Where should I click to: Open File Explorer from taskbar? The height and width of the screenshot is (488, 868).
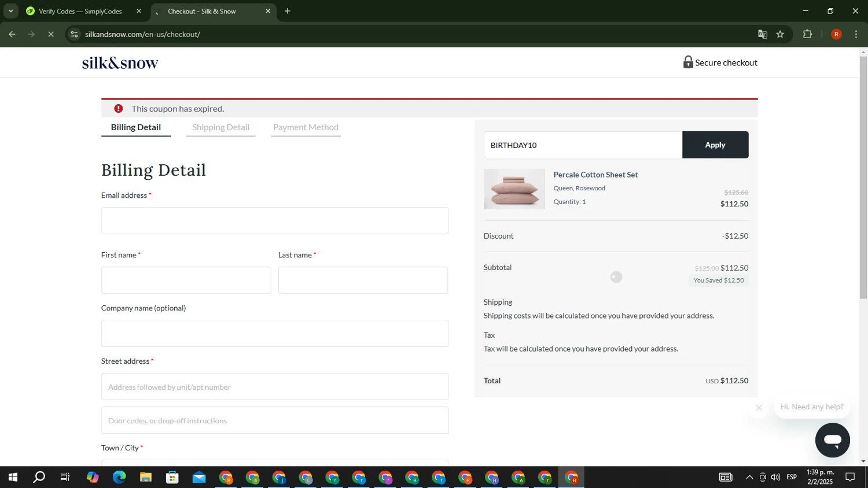(x=146, y=478)
